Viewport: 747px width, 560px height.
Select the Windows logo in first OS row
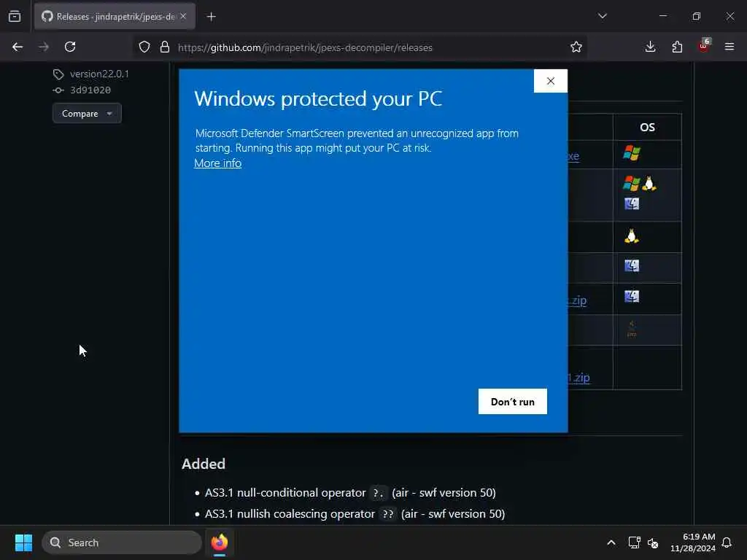(x=632, y=153)
